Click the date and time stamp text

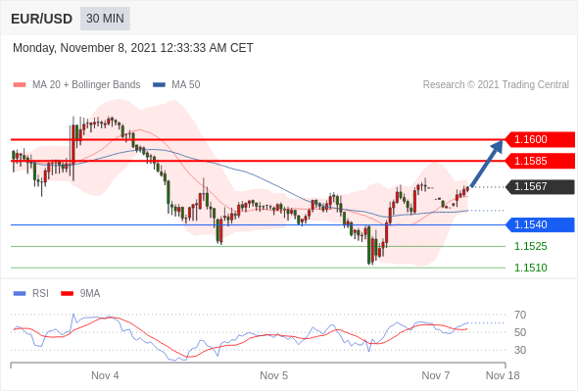click(x=133, y=48)
